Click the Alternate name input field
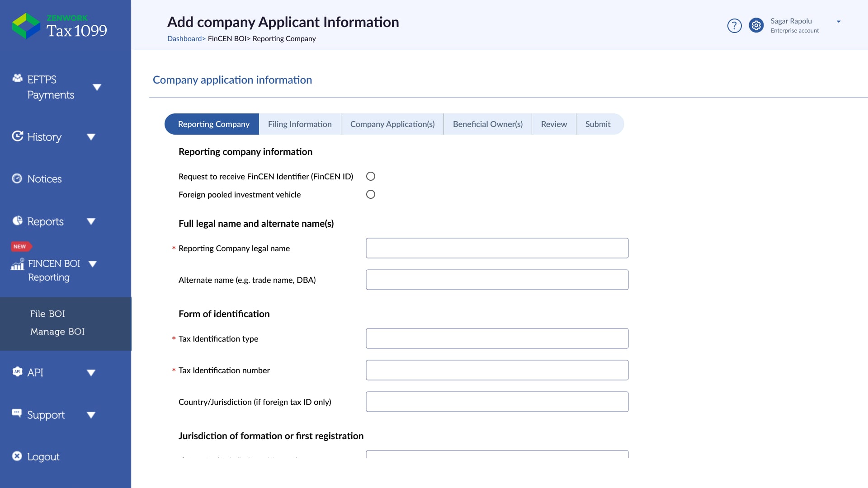This screenshot has width=868, height=488. tap(497, 280)
